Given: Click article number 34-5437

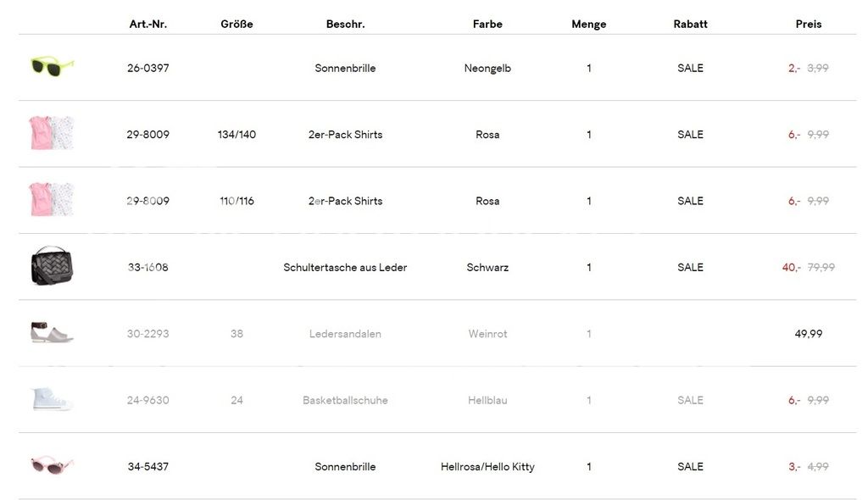Looking at the screenshot, I should [x=148, y=466].
